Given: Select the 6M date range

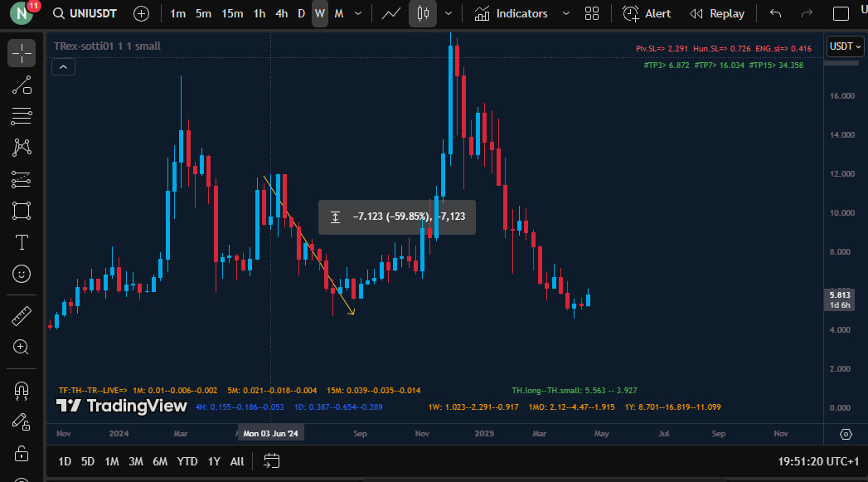Looking at the screenshot, I should (x=159, y=461).
